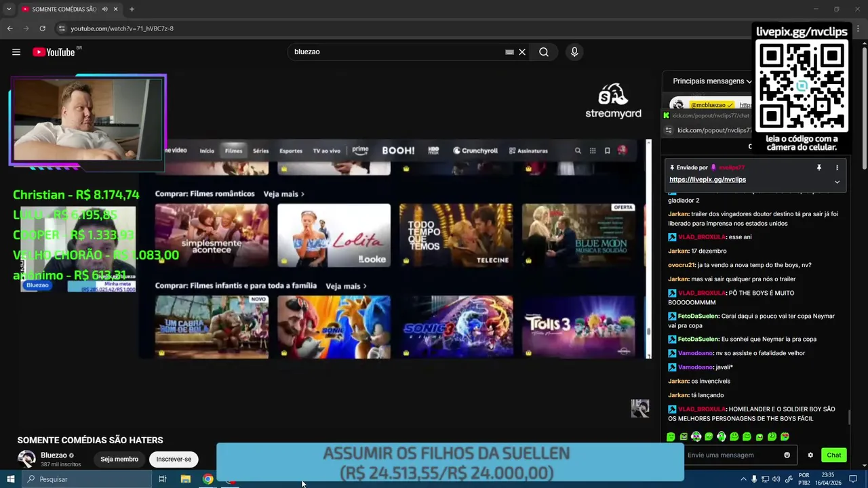Open Trolls 3 movie thumbnail
The image size is (868, 488).
pos(578,327)
